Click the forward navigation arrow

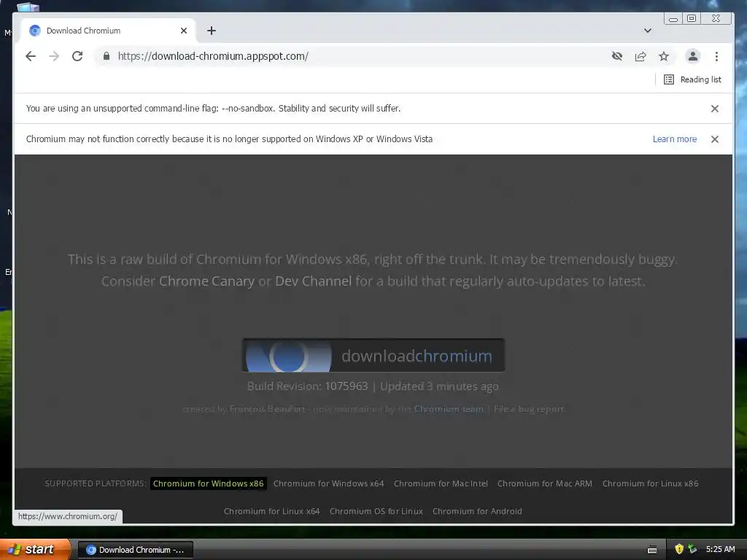click(54, 56)
